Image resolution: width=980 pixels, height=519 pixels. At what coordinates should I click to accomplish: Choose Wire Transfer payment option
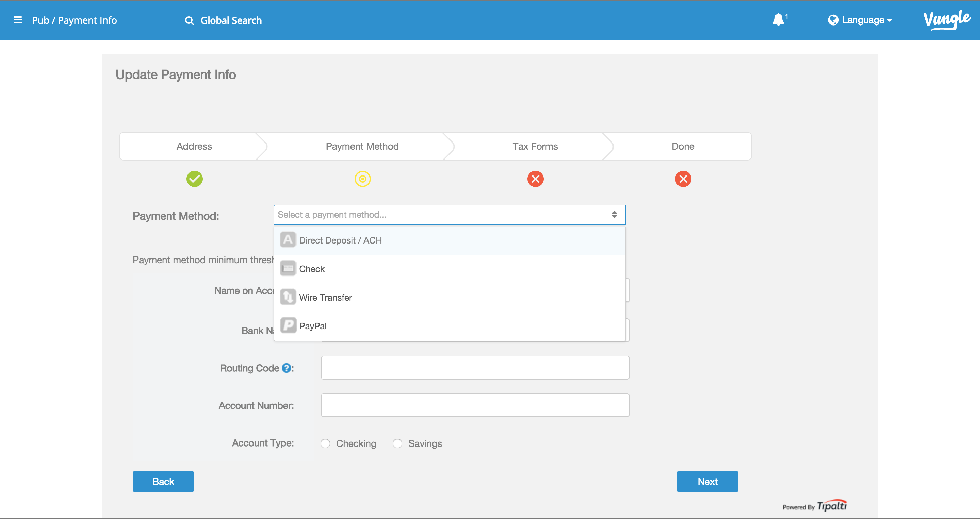(x=450, y=297)
